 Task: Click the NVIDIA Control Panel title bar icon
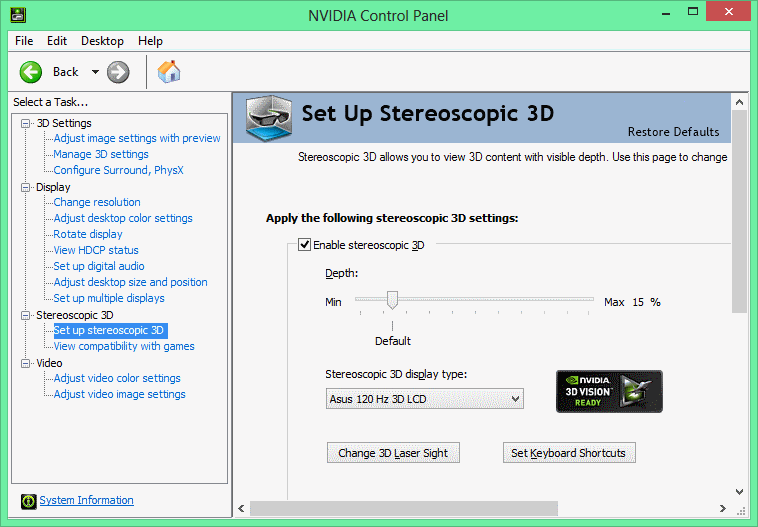point(17,15)
